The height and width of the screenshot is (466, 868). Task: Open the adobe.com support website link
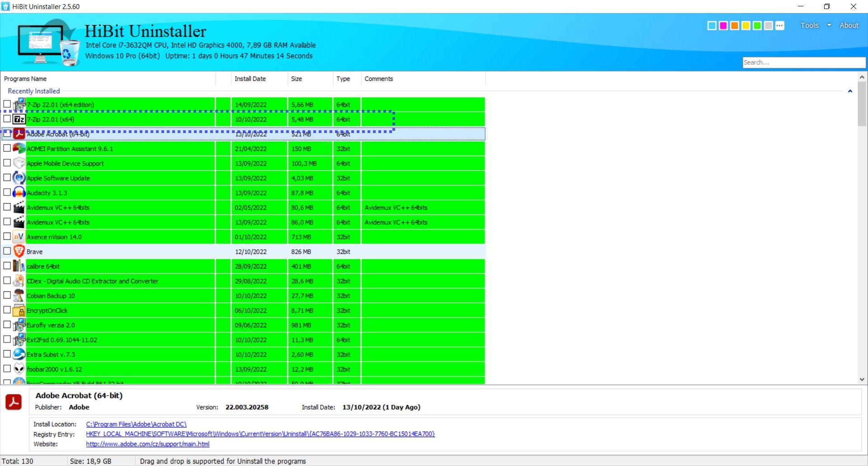pyautogui.click(x=148, y=444)
